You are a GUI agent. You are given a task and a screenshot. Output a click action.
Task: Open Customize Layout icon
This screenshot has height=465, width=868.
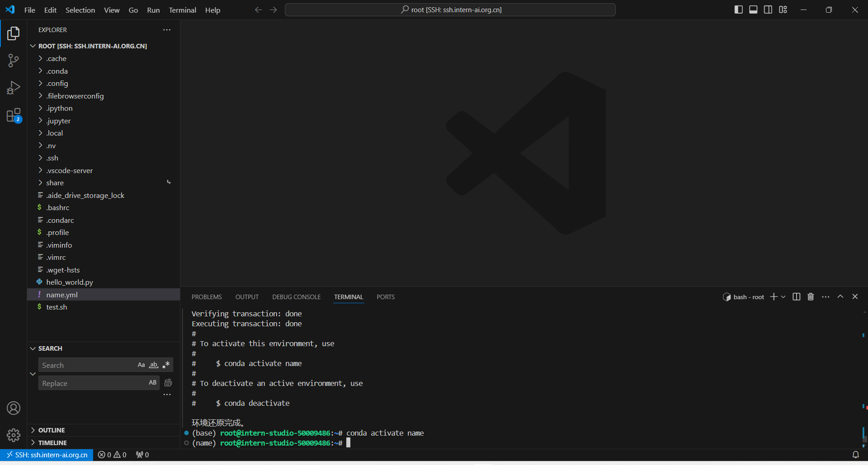(x=783, y=10)
